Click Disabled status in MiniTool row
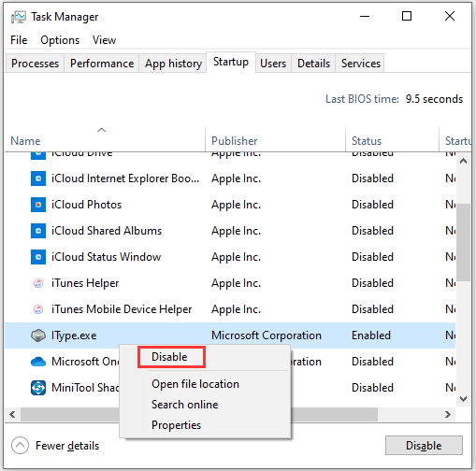The width and height of the screenshot is (476, 471). click(x=372, y=388)
